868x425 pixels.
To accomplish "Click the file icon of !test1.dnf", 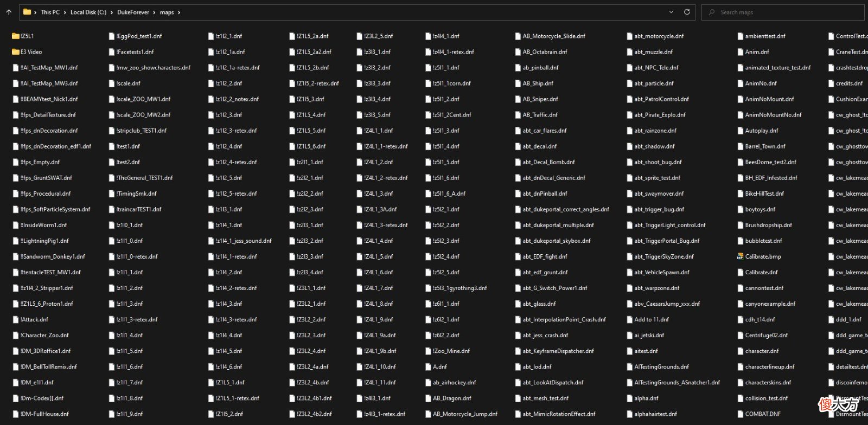I will tap(112, 146).
